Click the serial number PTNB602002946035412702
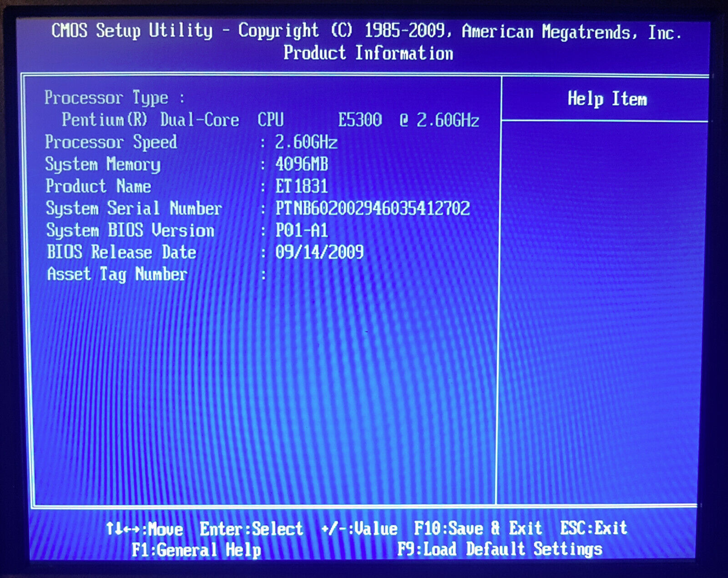The height and width of the screenshot is (578, 728). 373,208
